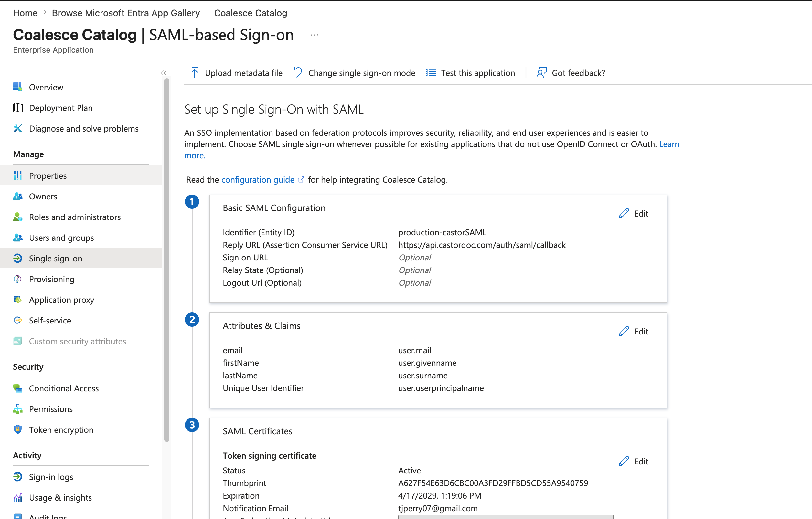Click the sidebar vertical scrollbar
The image size is (812, 519).
click(x=166, y=259)
